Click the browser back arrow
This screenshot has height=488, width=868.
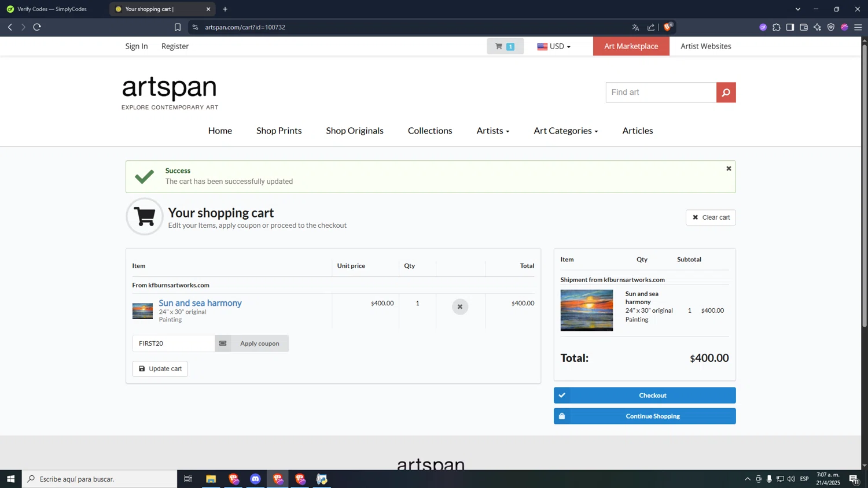pyautogui.click(x=10, y=27)
